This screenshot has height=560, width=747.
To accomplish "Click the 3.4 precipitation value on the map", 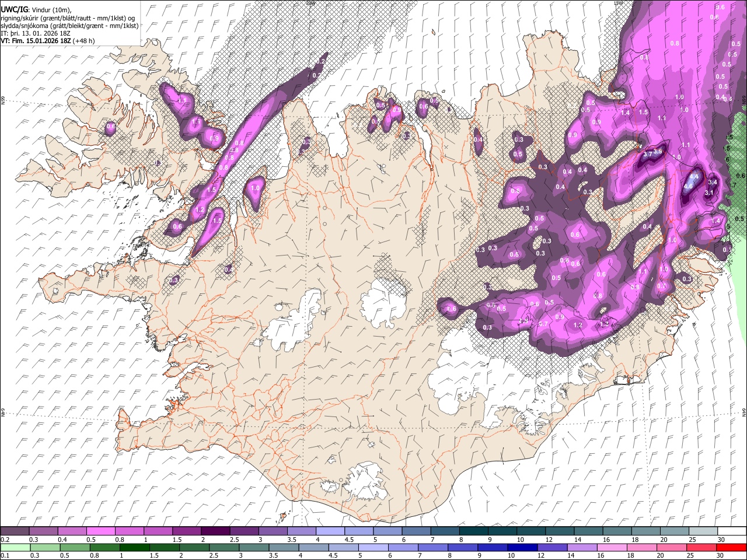I will pyautogui.click(x=713, y=183).
